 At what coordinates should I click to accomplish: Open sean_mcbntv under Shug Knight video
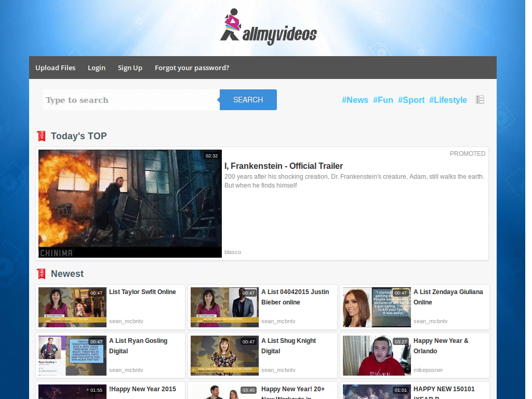278,370
